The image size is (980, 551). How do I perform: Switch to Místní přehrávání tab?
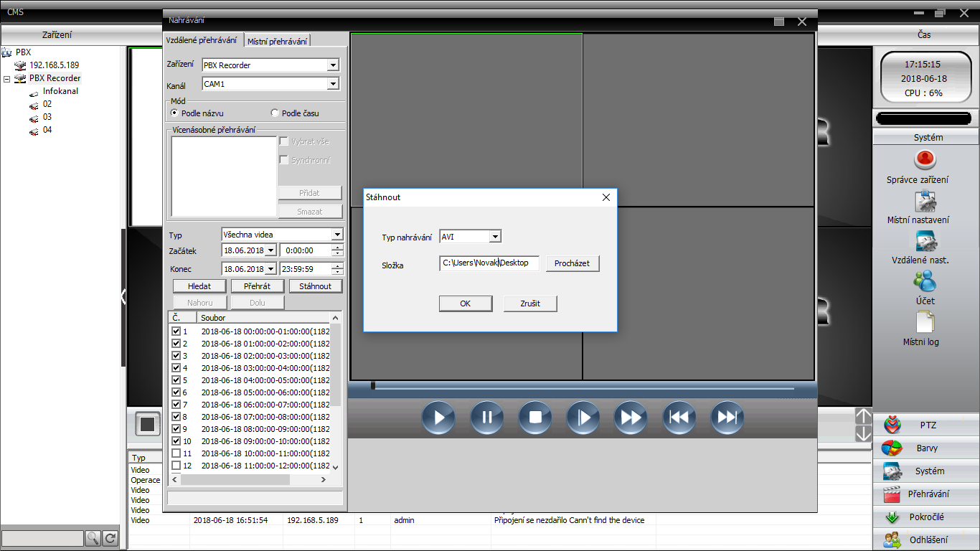click(x=277, y=42)
